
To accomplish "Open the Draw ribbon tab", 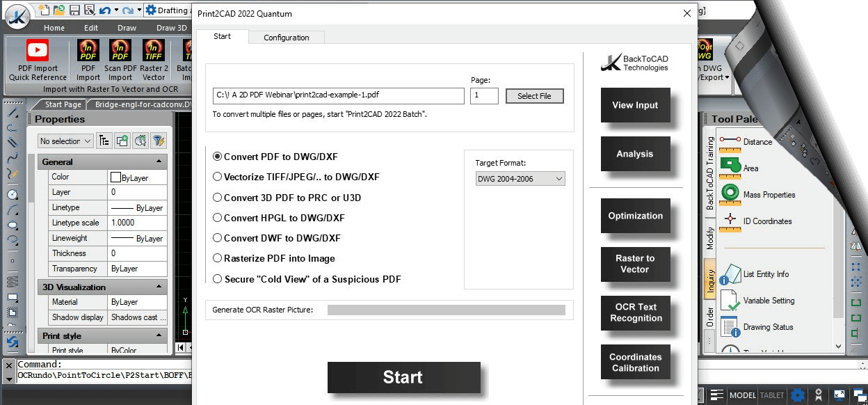I will [x=127, y=28].
